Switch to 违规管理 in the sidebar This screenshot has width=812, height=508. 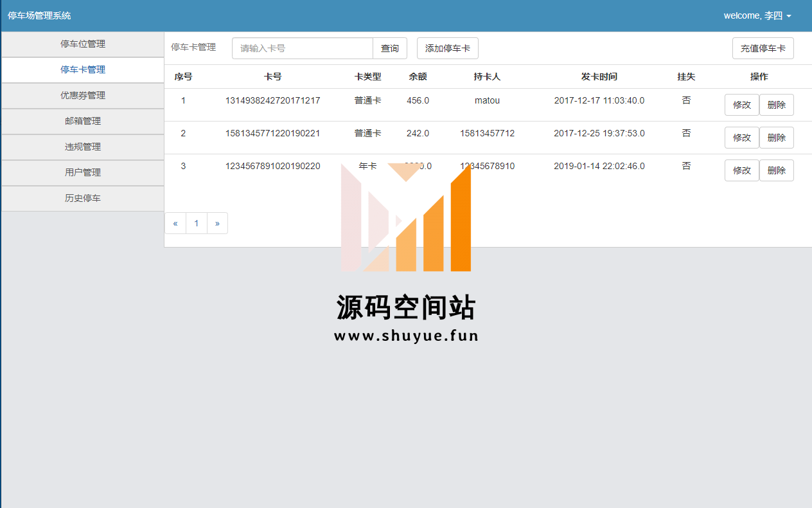point(83,147)
